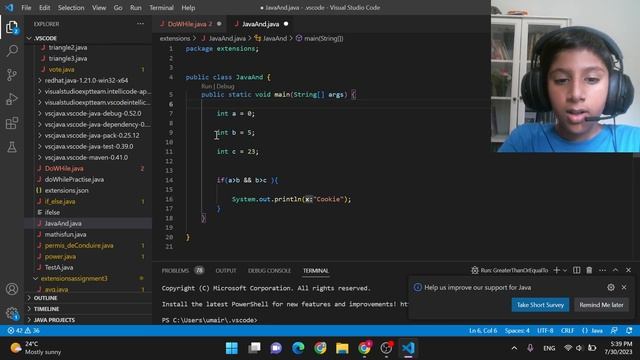Open Windows Start menu
The image size is (640, 360).
pos(232,348)
